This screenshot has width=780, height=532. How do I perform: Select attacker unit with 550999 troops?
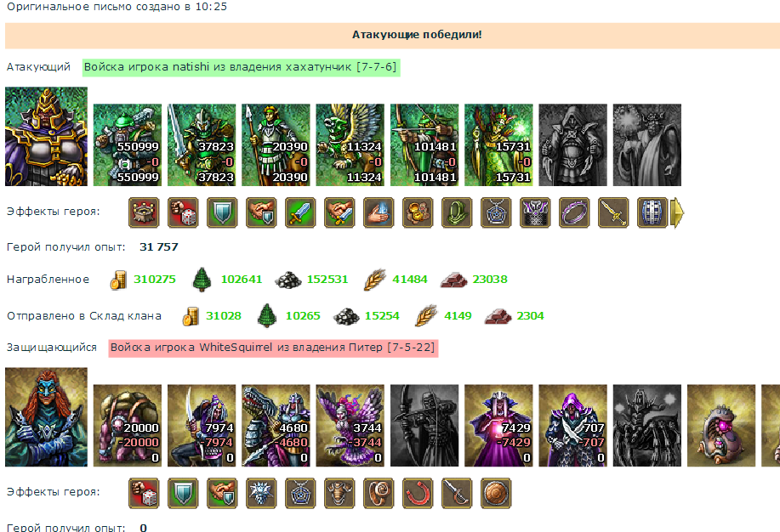128,144
